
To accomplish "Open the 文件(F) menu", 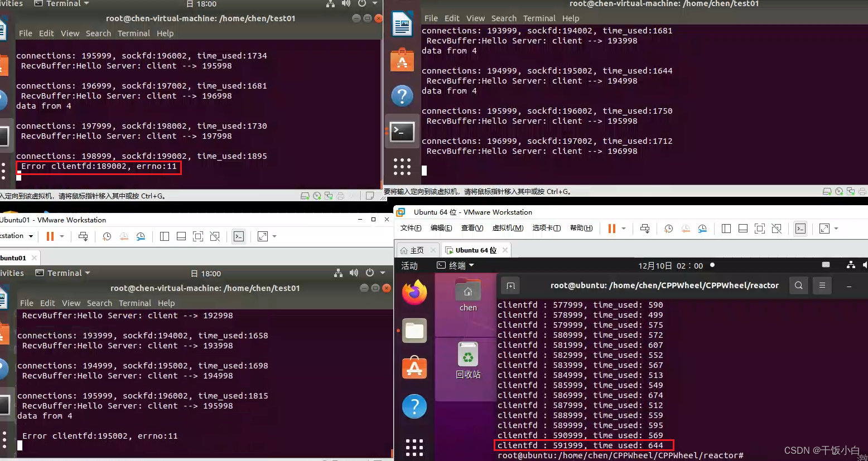I will click(x=411, y=228).
